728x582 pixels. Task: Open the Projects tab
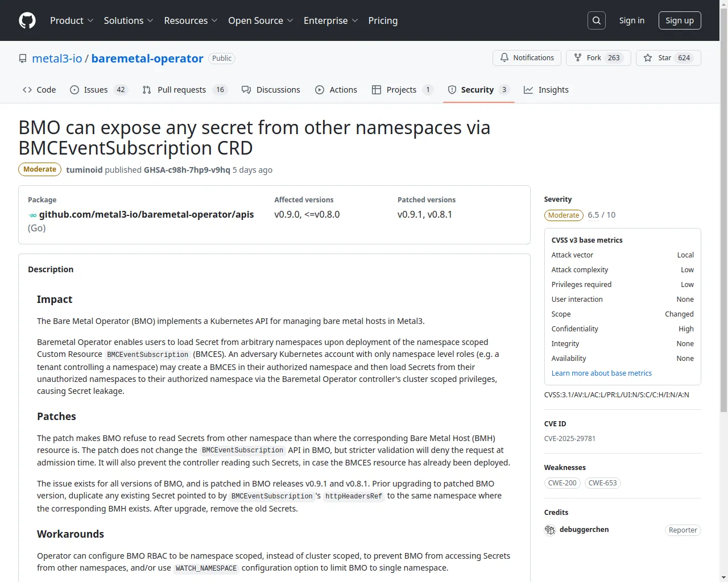click(403, 90)
